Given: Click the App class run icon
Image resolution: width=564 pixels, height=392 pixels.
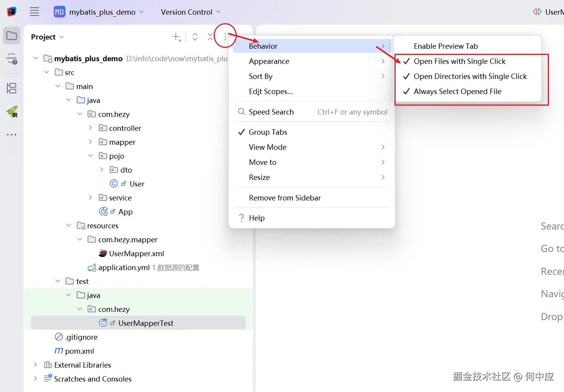Looking at the screenshot, I should click(103, 211).
